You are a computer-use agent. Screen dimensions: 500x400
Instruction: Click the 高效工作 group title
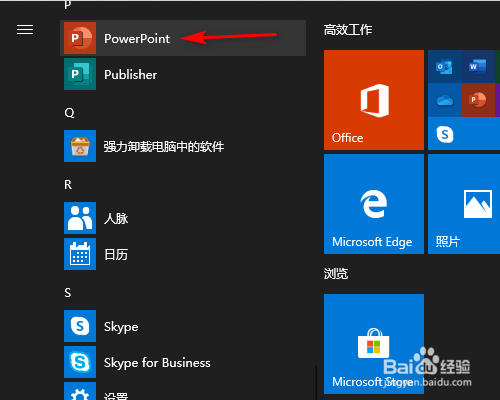click(348, 30)
